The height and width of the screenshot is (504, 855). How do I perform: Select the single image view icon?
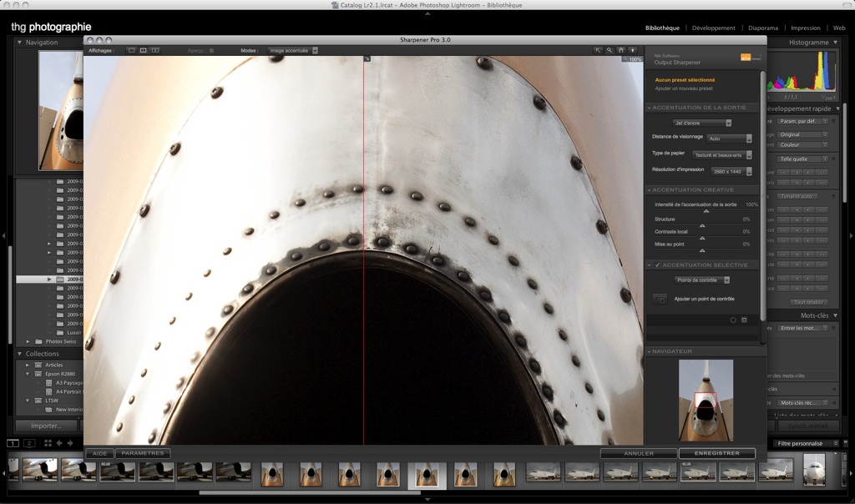tap(131, 50)
